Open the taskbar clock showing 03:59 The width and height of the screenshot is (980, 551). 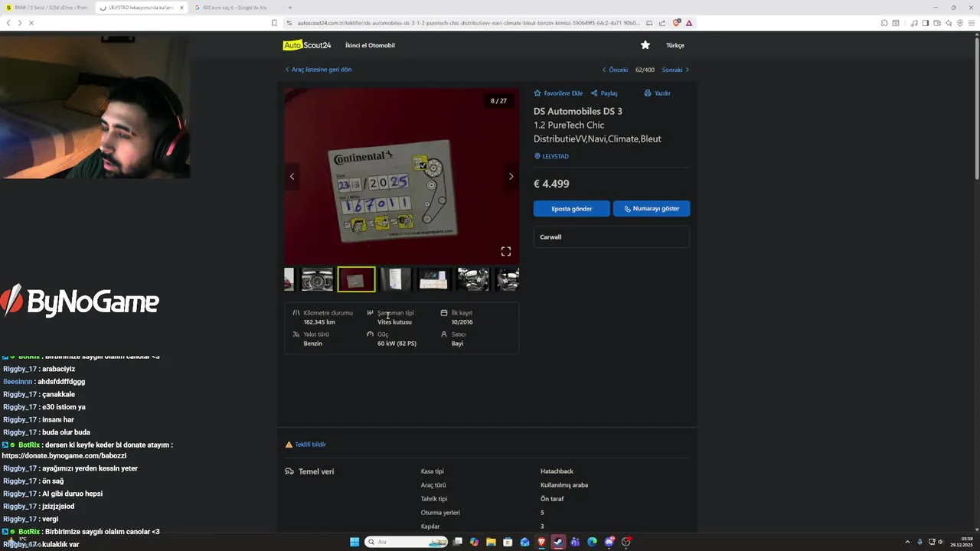962,542
